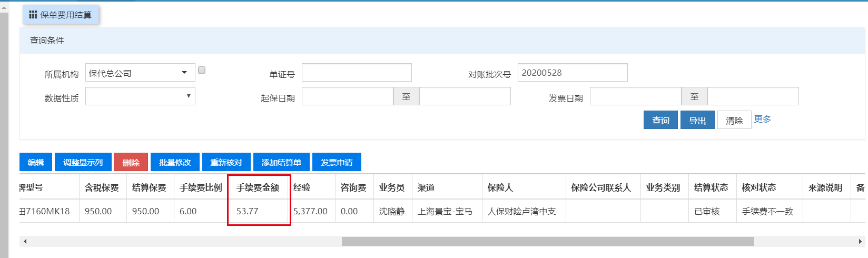The height and width of the screenshot is (258, 868).
Task: Click the 查询 button
Action: (660, 120)
